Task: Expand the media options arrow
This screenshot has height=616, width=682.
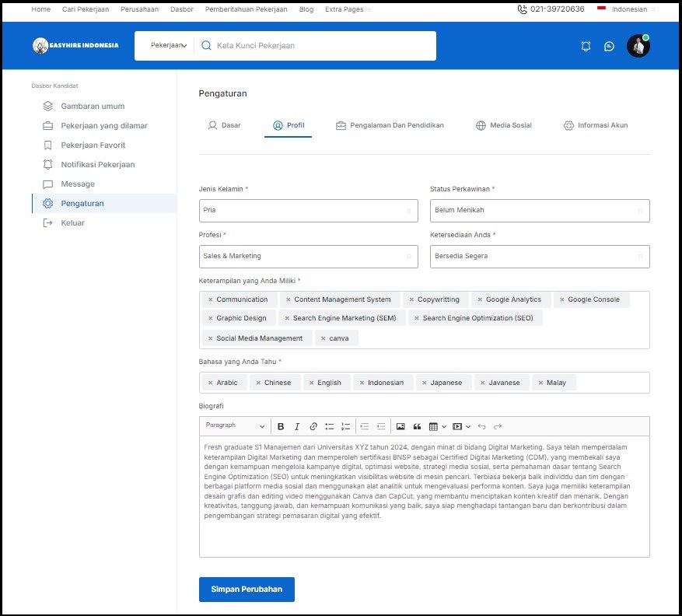Action: click(468, 427)
